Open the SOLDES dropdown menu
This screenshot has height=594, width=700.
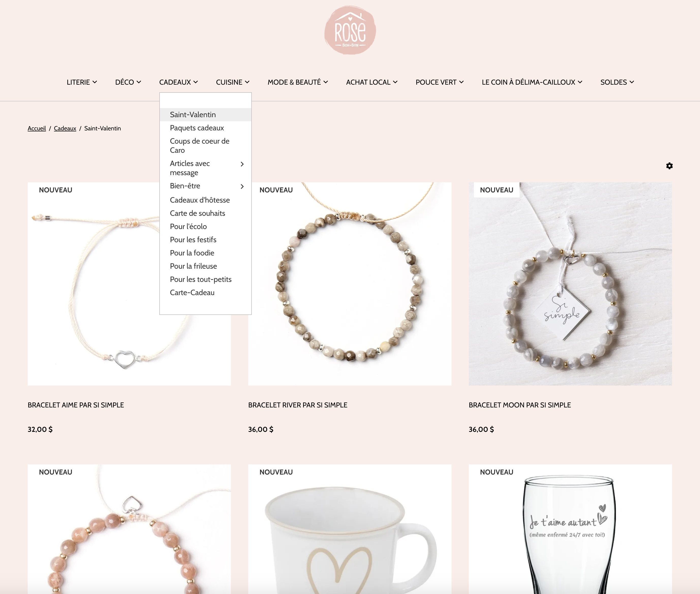[617, 82]
